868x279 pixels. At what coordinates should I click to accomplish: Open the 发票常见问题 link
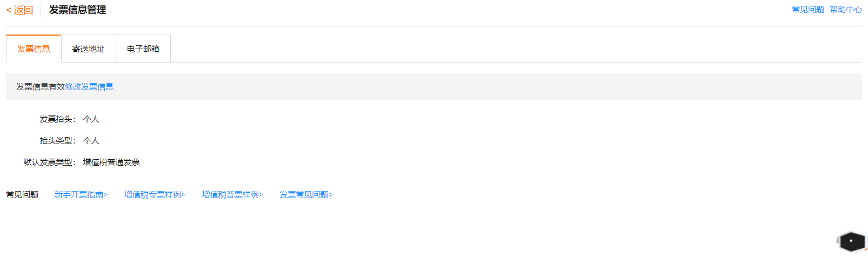(306, 194)
